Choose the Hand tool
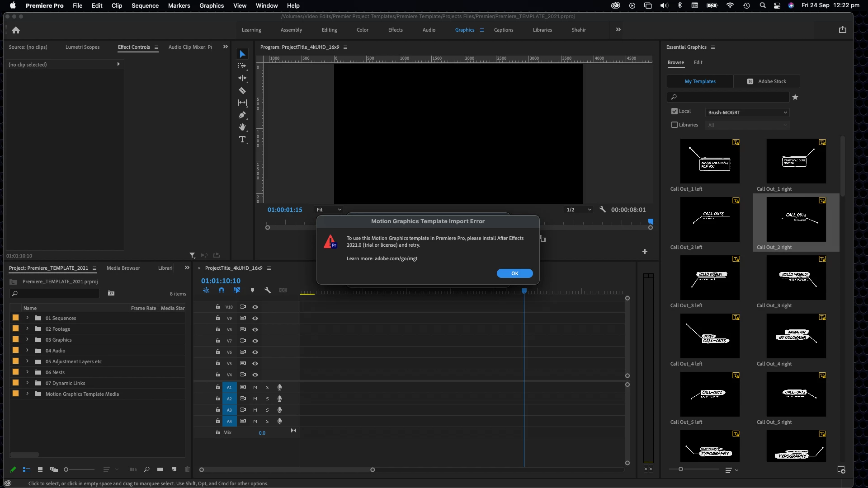Image resolution: width=868 pixels, height=488 pixels. [242, 127]
